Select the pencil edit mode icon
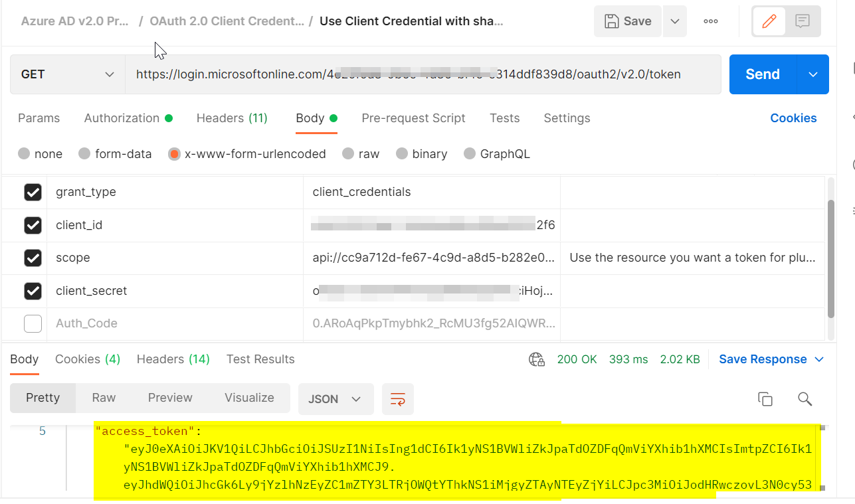The image size is (855, 504). click(769, 21)
